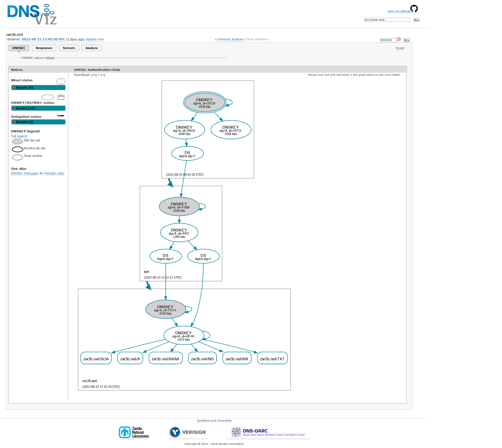Screen dimensions: 502x448
Task: Select root DNSKEY node id=20326
Action: tap(205, 103)
